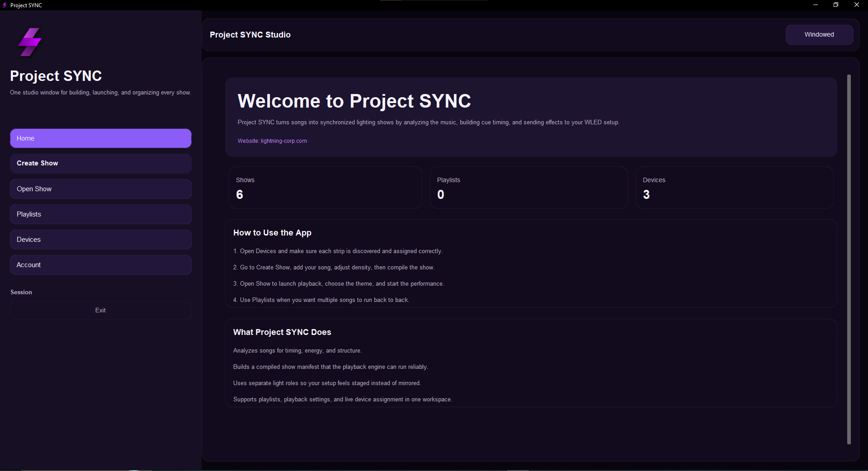Open the Playlists sidebar item
The height and width of the screenshot is (471, 868).
101,214
